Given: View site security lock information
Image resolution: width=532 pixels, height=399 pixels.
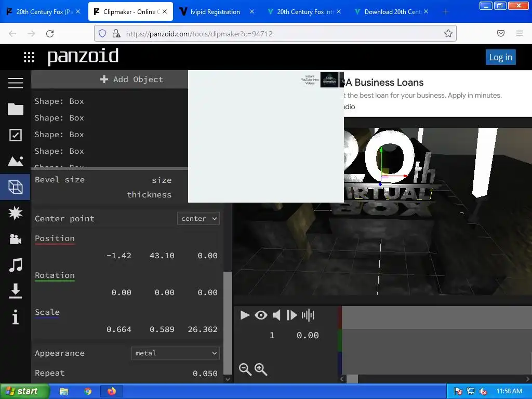Looking at the screenshot, I should click(116, 33).
